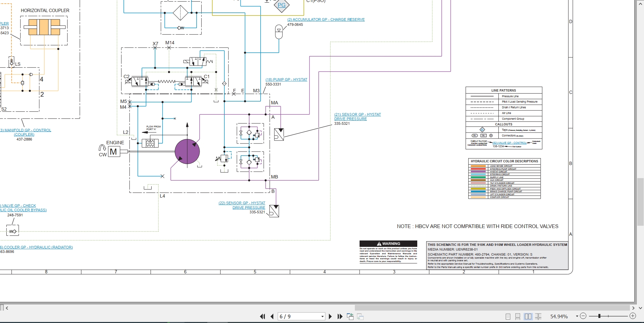Click the horizontal scrollbar right arrow
This screenshot has width=644, height=323.
[x=633, y=308]
